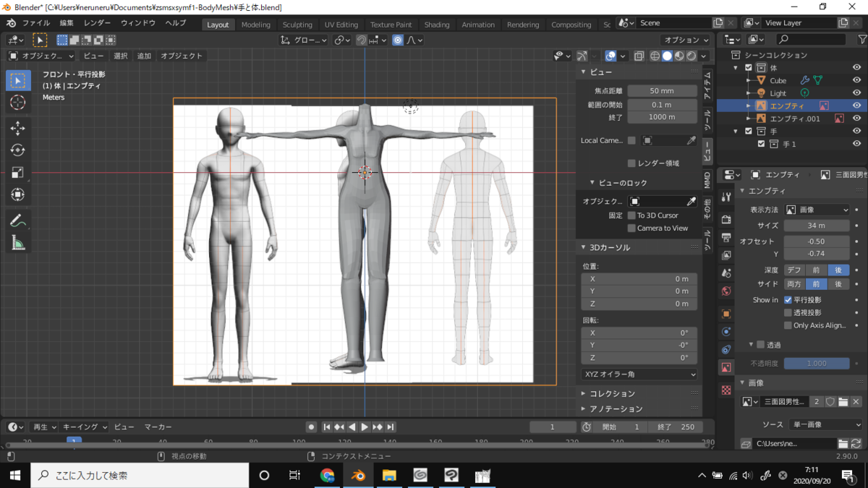Open Chrome from the Windows taskbar
This screenshot has width=868, height=488.
tap(327, 475)
